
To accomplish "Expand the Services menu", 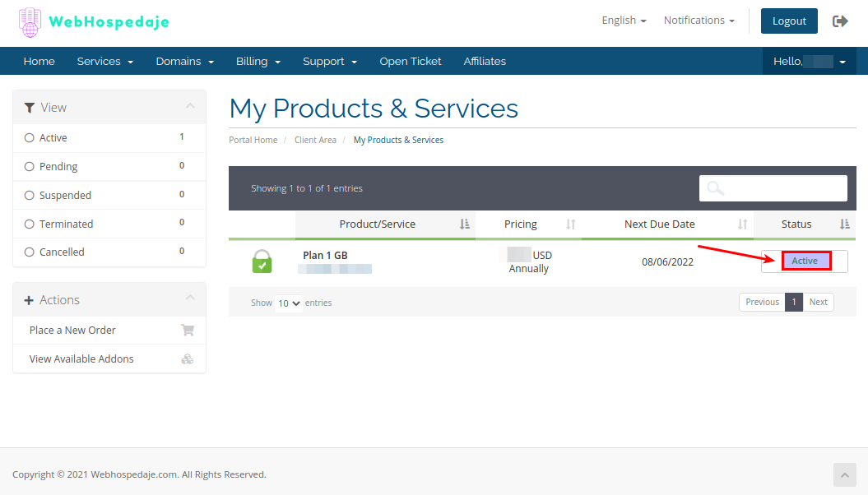I will point(105,62).
